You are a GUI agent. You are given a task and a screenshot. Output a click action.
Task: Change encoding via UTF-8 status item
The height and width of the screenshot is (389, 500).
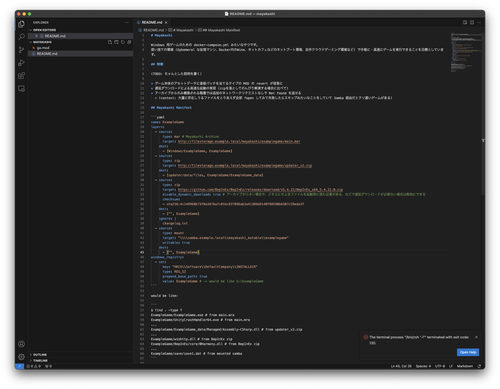(x=440, y=366)
